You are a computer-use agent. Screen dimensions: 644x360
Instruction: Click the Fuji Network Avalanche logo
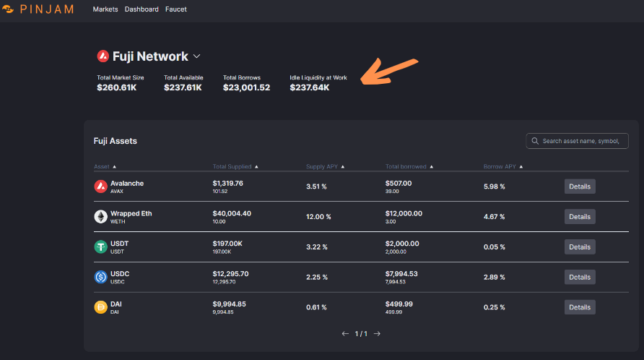103,56
